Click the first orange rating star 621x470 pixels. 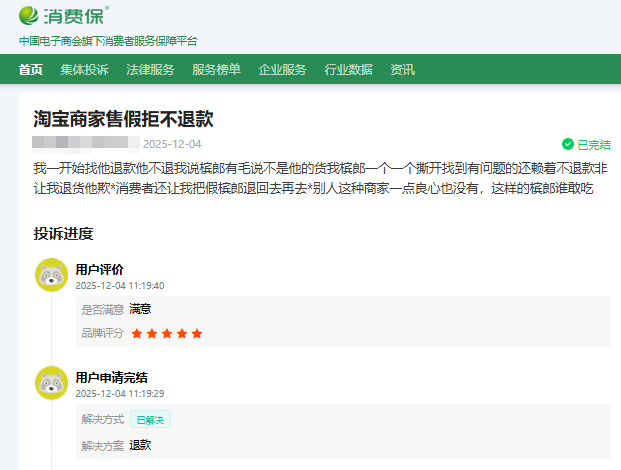click(137, 333)
